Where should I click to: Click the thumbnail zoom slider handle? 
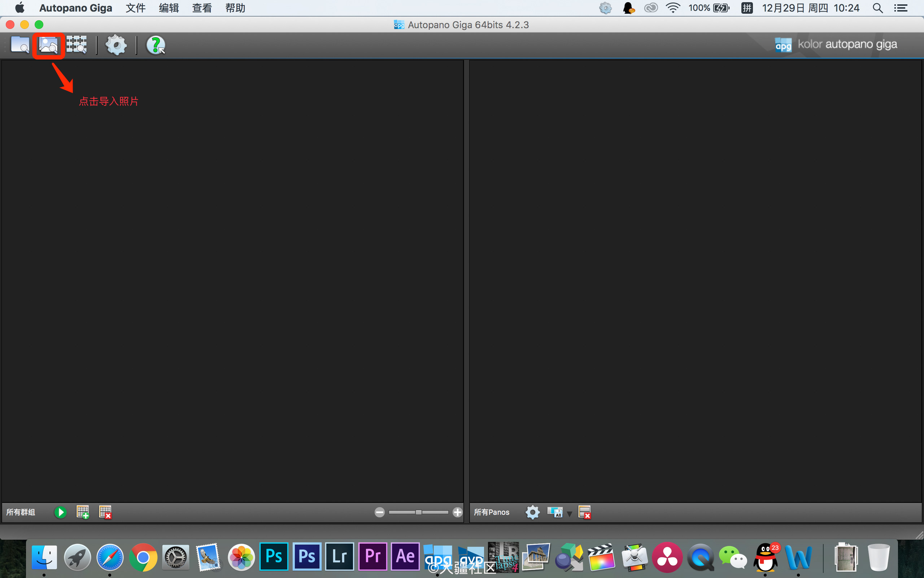419,512
